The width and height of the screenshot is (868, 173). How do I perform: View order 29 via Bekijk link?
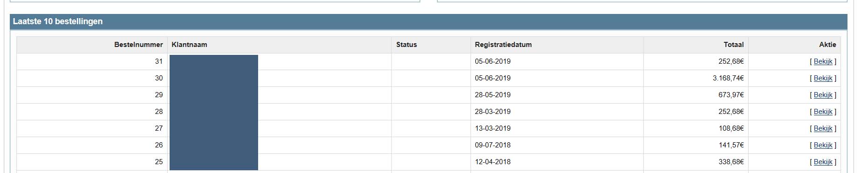coord(823,95)
